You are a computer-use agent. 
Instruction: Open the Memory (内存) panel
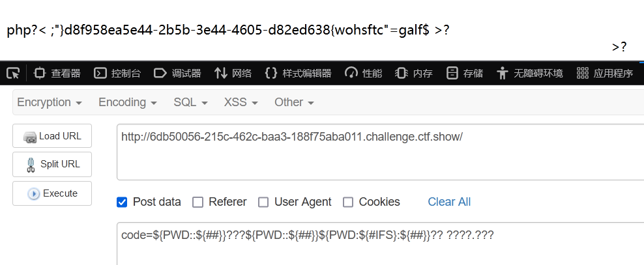pos(414,74)
